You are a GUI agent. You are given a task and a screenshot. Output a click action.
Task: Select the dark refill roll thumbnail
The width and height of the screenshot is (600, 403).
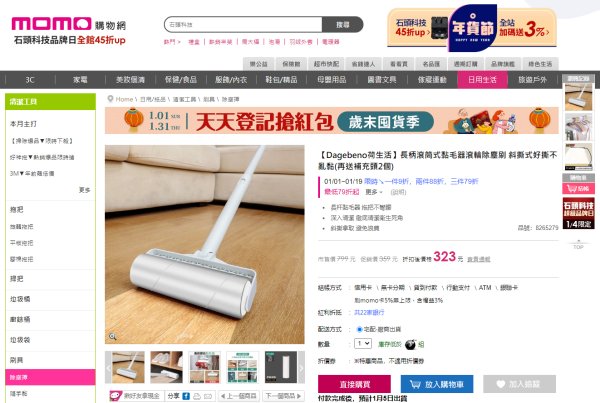[x=280, y=367]
